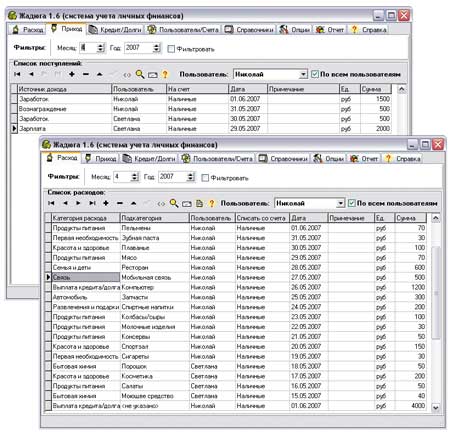This screenshot has width=450, height=433.
Task: Switch to the Кредит/Долги tab in front window
Action: 149,159
